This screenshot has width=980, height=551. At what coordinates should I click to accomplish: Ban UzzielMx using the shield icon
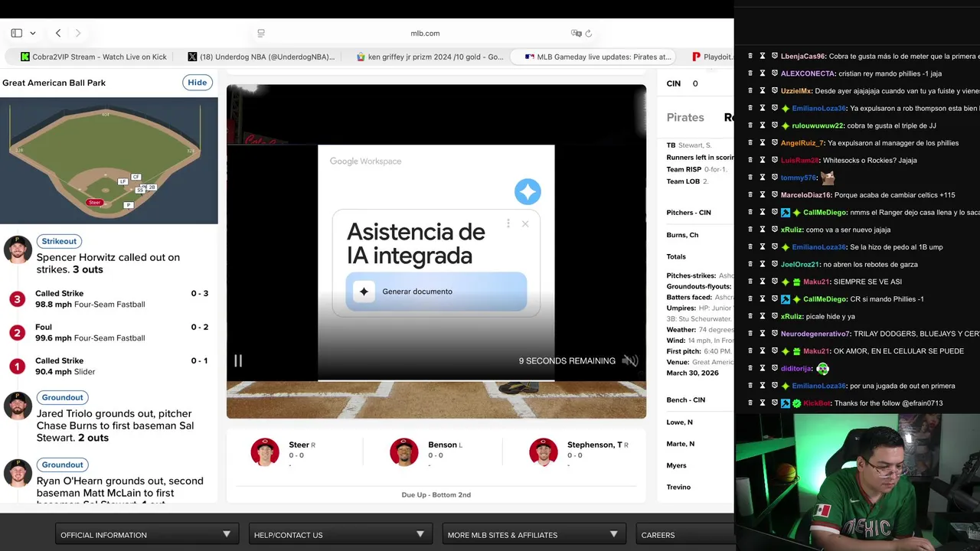click(775, 91)
